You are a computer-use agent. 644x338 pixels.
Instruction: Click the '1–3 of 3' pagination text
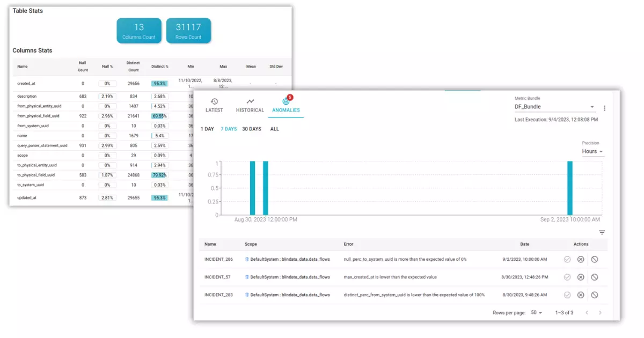pos(564,312)
